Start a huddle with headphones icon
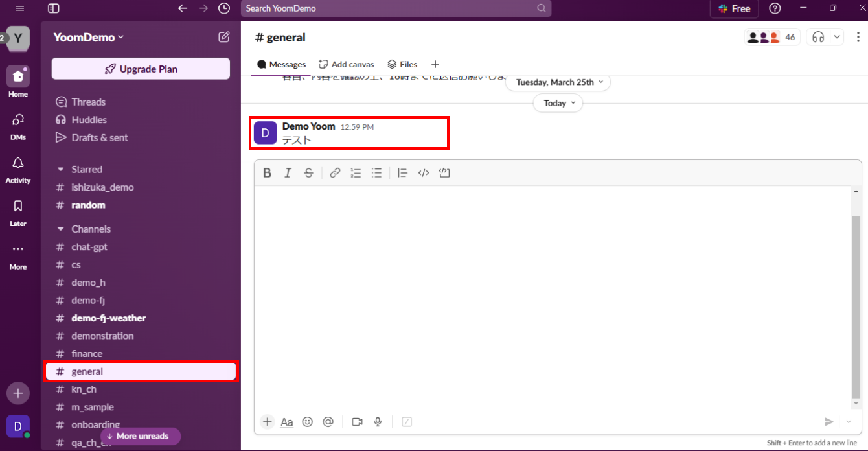The image size is (868, 451). tap(818, 37)
